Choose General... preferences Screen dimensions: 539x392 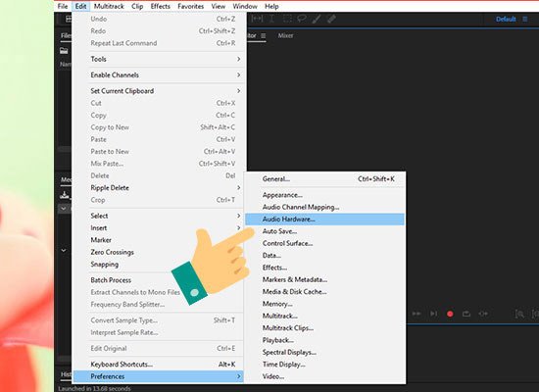coord(324,179)
